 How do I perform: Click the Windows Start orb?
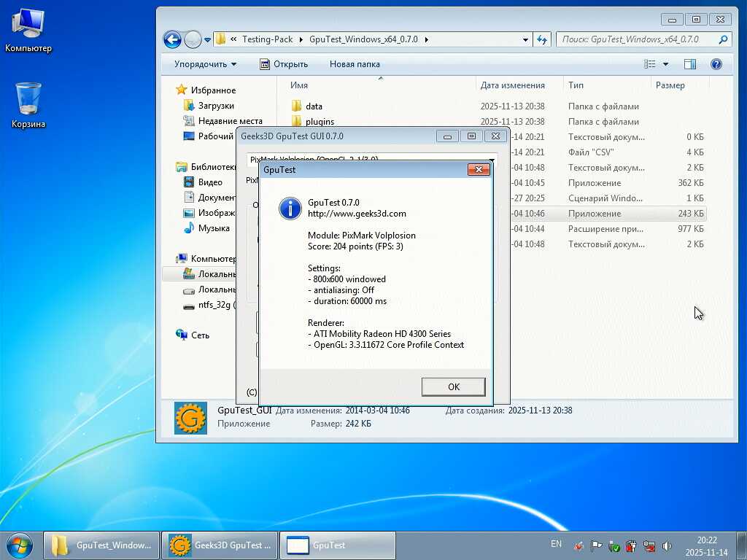click(20, 545)
